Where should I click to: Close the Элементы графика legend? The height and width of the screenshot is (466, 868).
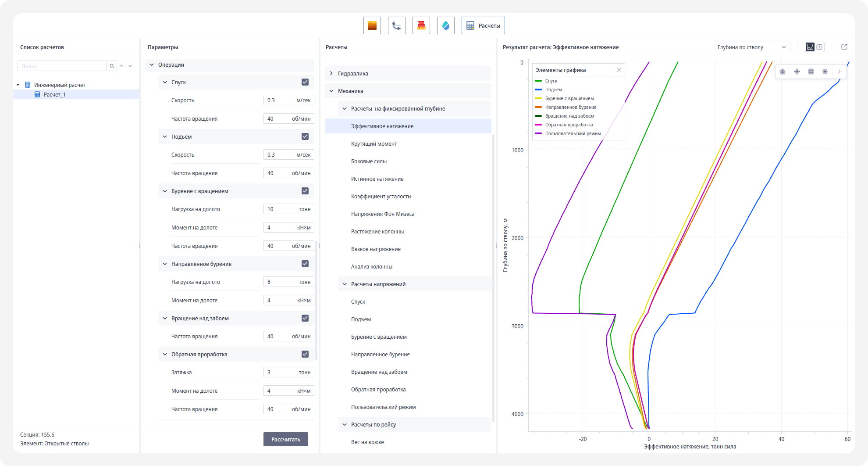(619, 70)
